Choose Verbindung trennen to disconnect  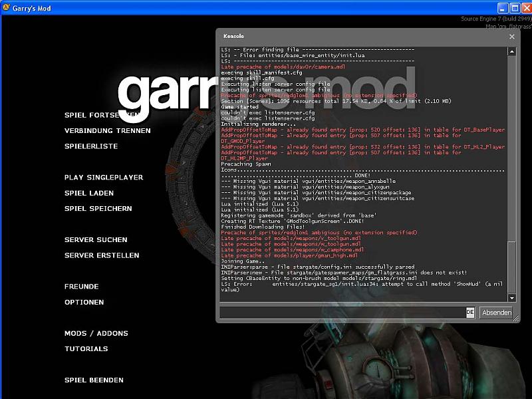pyautogui.click(x=107, y=131)
